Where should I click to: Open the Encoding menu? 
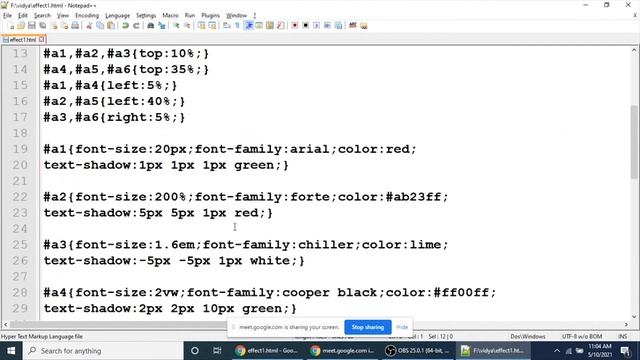[x=87, y=16]
